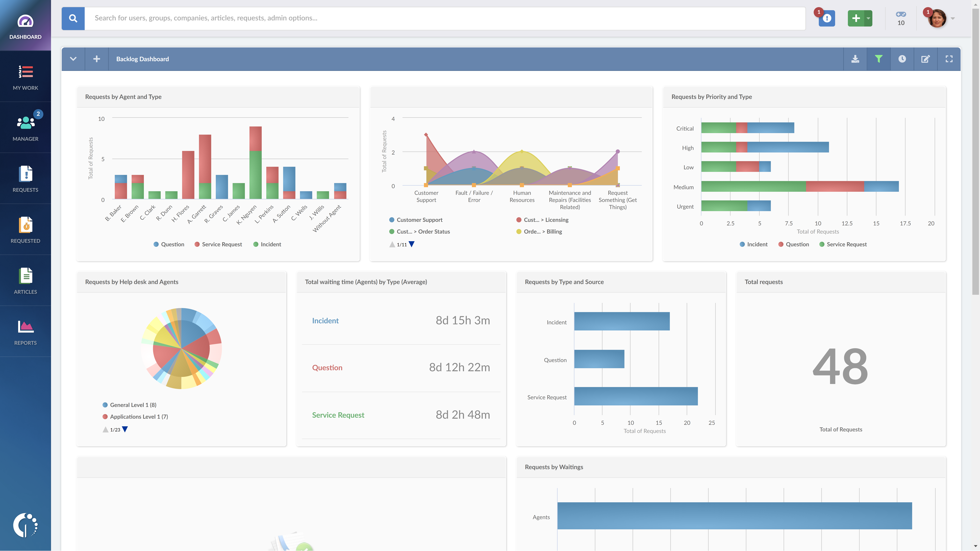This screenshot has width=980, height=551.
Task: Click the InvGate logo at sidebar bottom
Action: click(26, 525)
